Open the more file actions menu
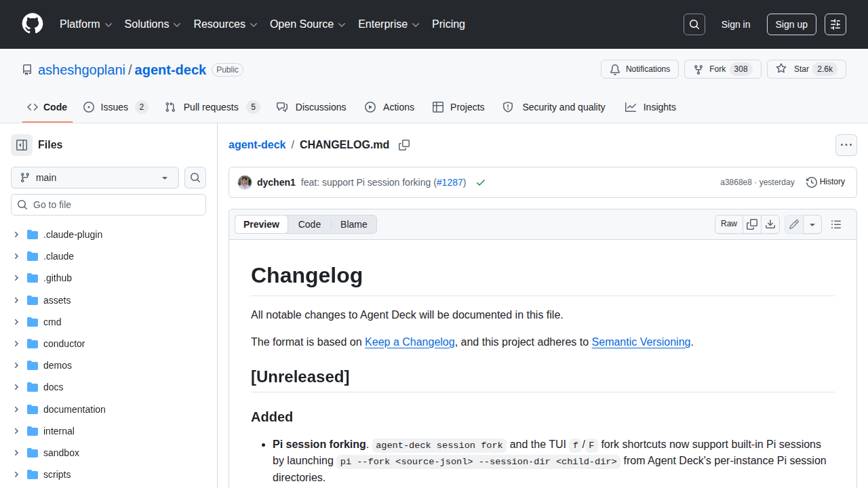This screenshot has height=488, width=868. click(846, 145)
